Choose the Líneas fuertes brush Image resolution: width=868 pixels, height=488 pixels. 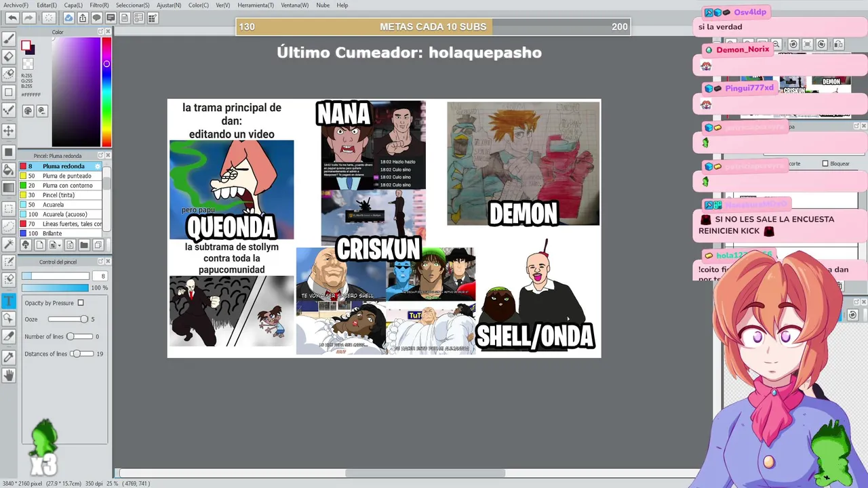point(60,224)
